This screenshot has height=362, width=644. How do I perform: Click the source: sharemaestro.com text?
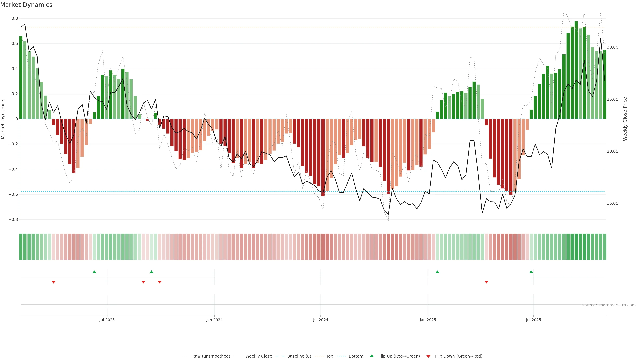coord(609,305)
